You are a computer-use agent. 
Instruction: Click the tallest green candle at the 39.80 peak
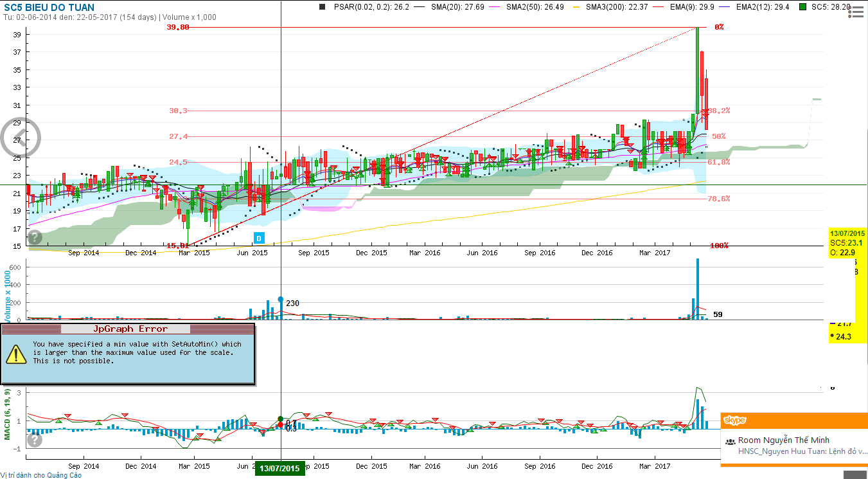point(696,71)
